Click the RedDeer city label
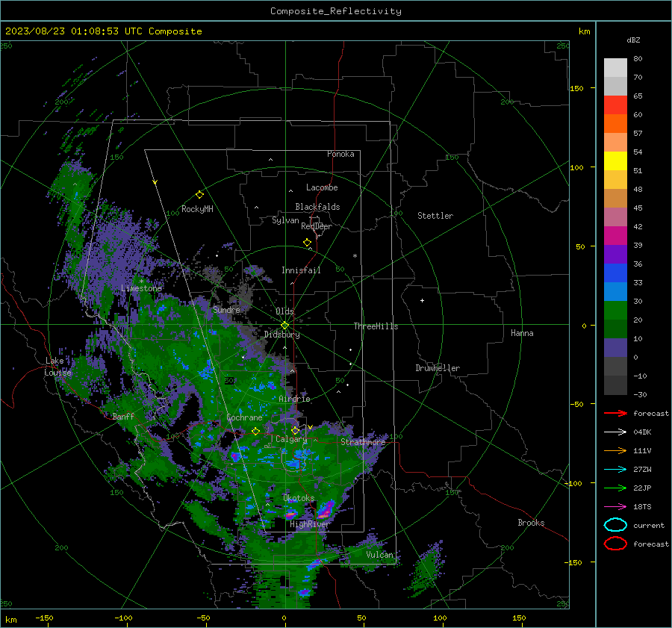 pos(317,226)
